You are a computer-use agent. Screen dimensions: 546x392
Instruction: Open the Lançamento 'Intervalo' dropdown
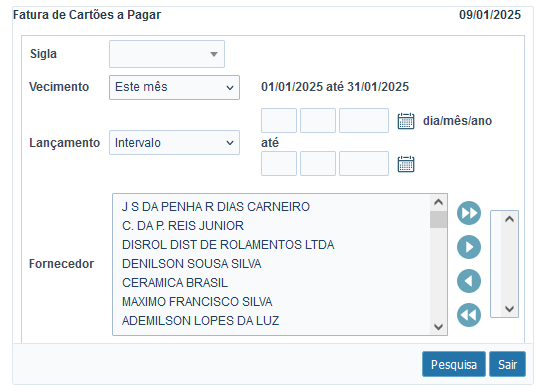(174, 143)
